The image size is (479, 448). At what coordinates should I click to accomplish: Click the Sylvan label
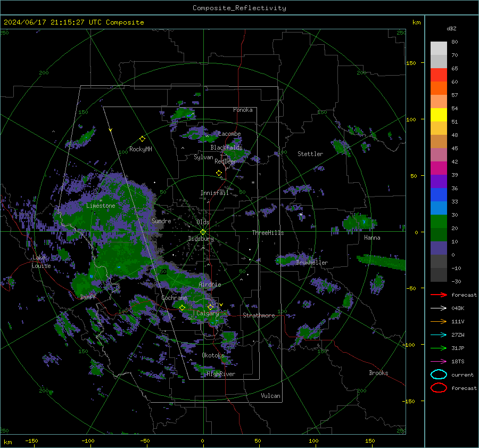click(203, 157)
